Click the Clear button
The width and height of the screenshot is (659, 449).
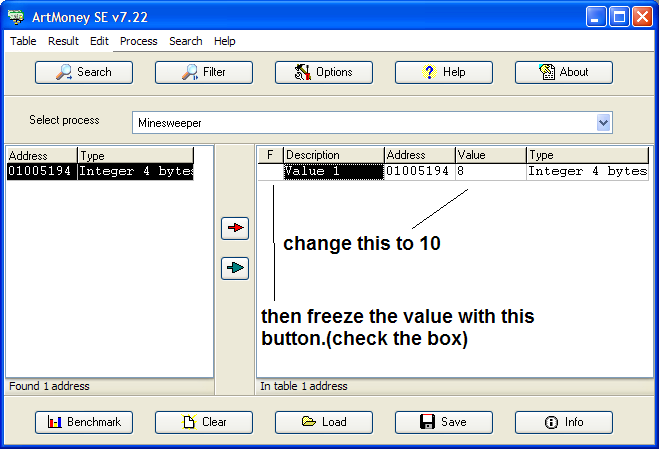pyautogui.click(x=204, y=422)
